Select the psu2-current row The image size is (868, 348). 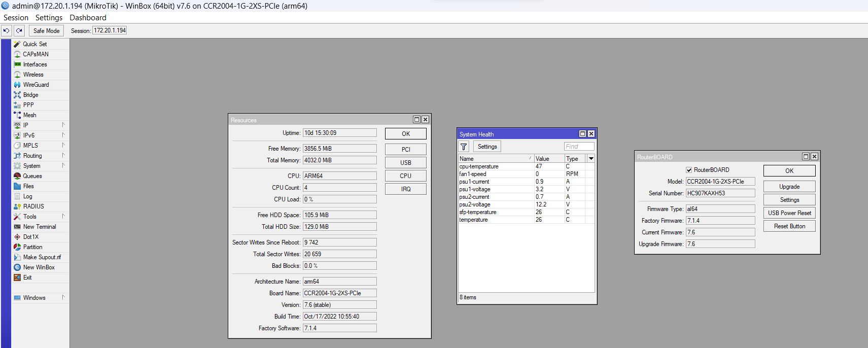527,197
